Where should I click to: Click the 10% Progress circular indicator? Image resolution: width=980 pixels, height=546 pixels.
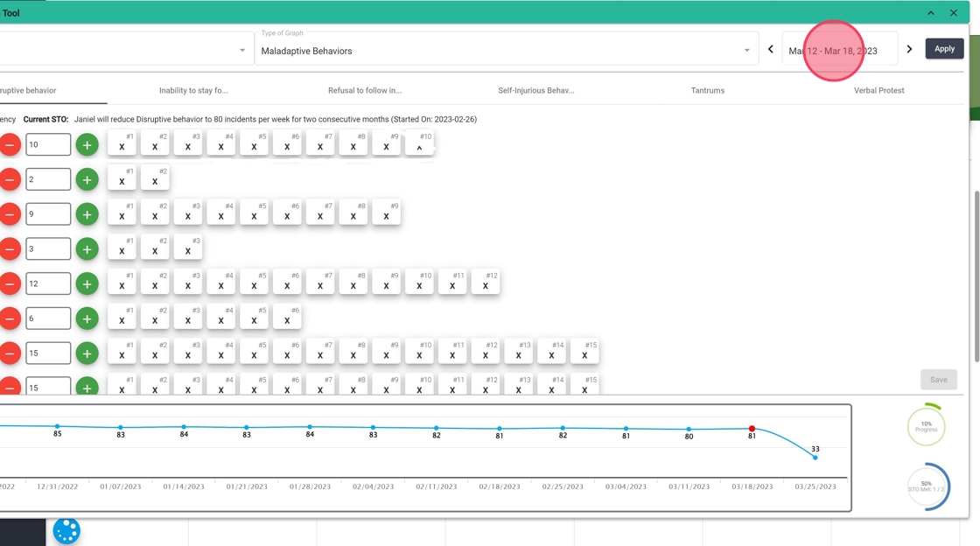[x=926, y=427]
